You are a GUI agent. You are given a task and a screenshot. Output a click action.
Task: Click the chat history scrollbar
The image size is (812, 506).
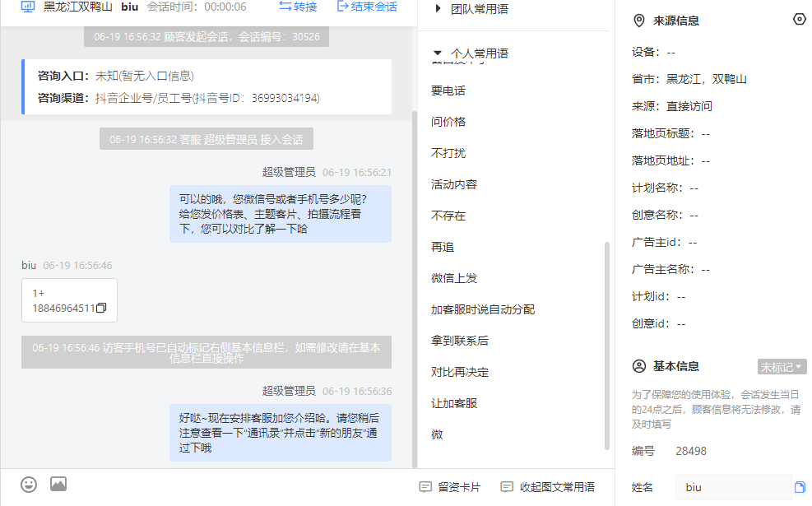[415, 289]
